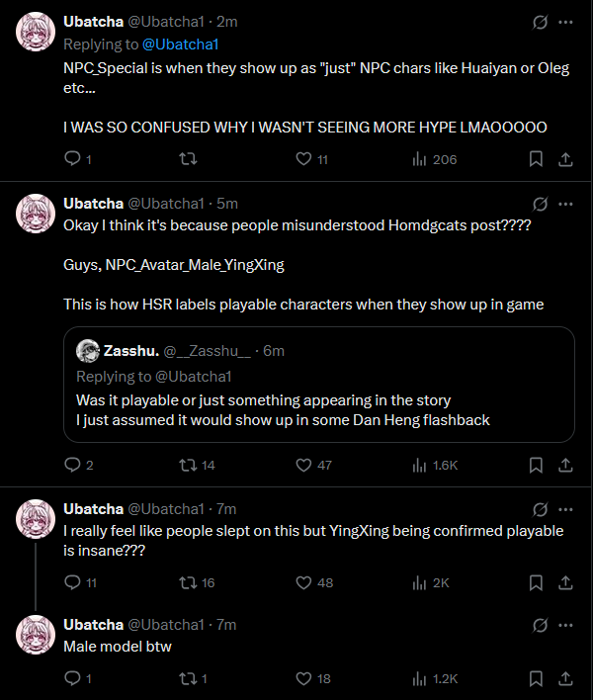Retweet the tweet with 14 reposts

point(187,465)
